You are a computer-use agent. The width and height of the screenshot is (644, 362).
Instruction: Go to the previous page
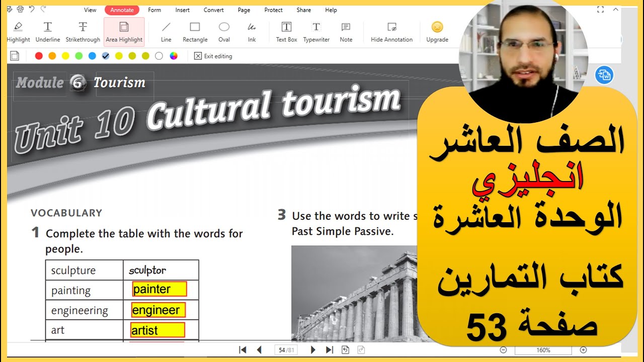[x=259, y=350]
